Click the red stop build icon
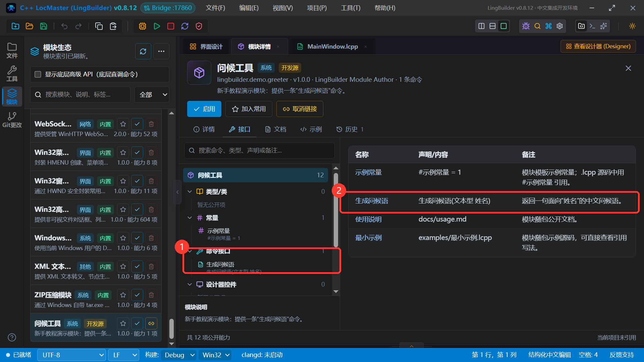 click(x=171, y=26)
